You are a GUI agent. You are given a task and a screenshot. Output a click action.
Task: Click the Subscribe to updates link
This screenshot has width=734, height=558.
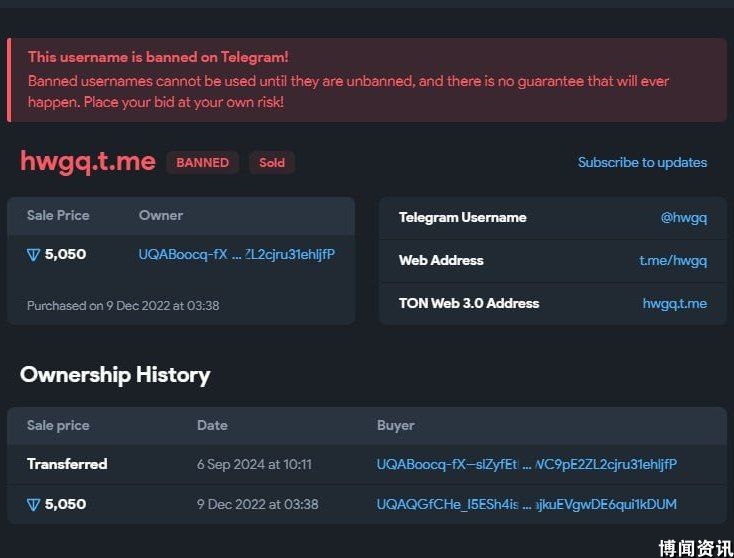coord(642,162)
